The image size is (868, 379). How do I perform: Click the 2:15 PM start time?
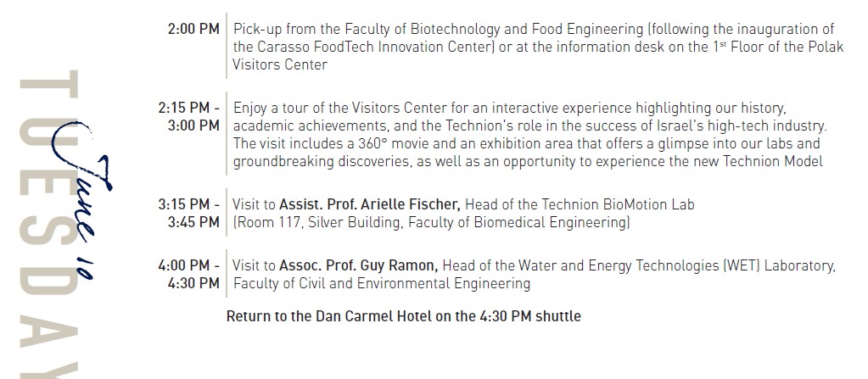click(x=189, y=109)
